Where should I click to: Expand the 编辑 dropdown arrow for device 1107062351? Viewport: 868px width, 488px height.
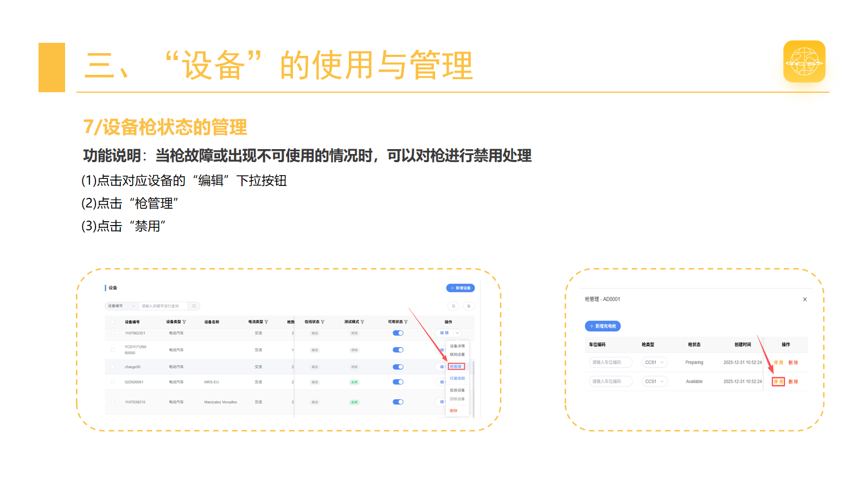pos(457,333)
